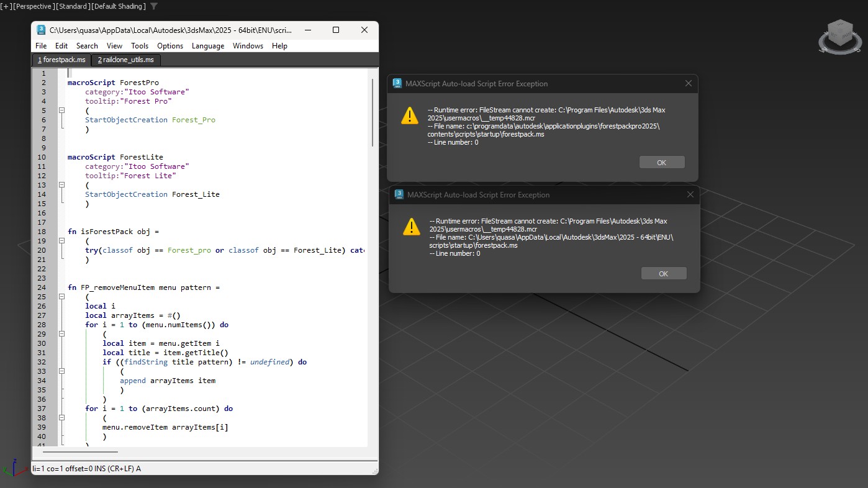This screenshot has width=868, height=488.
Task: Click 'local arrayItems = #()' line
Action: tap(132, 315)
